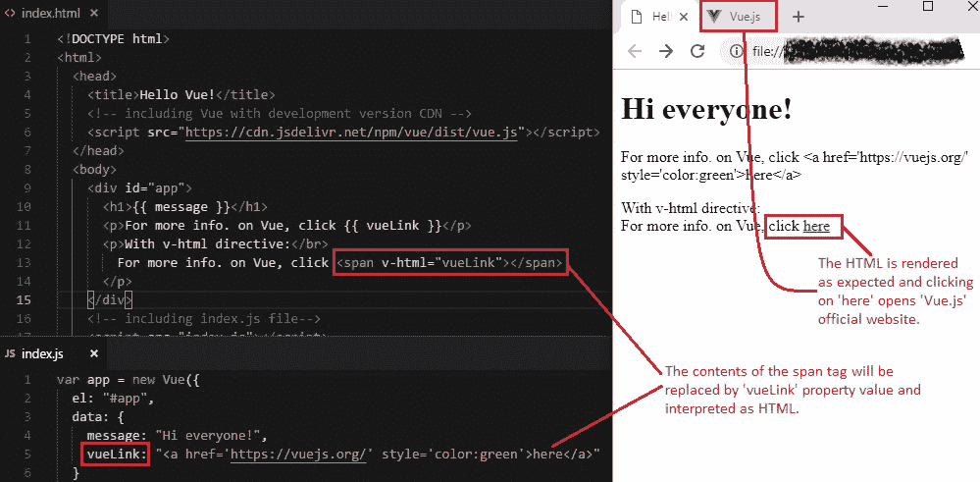Click line number 13 in index.html
The image size is (980, 482).
[x=25, y=262]
